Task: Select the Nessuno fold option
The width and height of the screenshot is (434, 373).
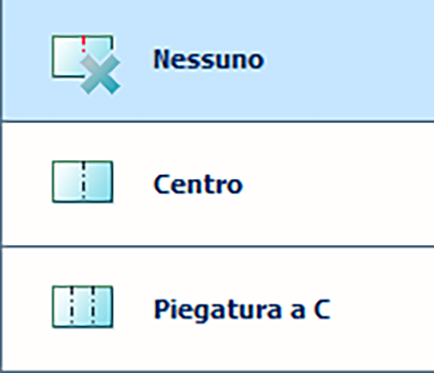Action: (218, 60)
